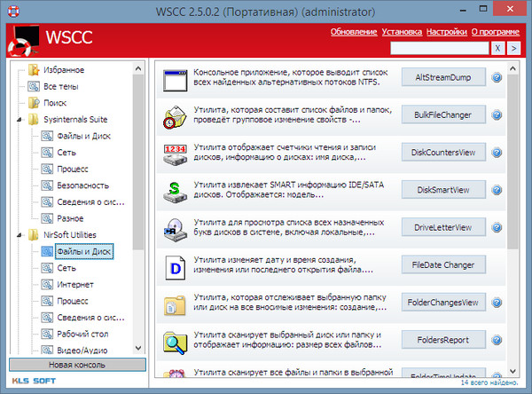Click the DiskSmartView drive icon

pyautogui.click(x=174, y=190)
